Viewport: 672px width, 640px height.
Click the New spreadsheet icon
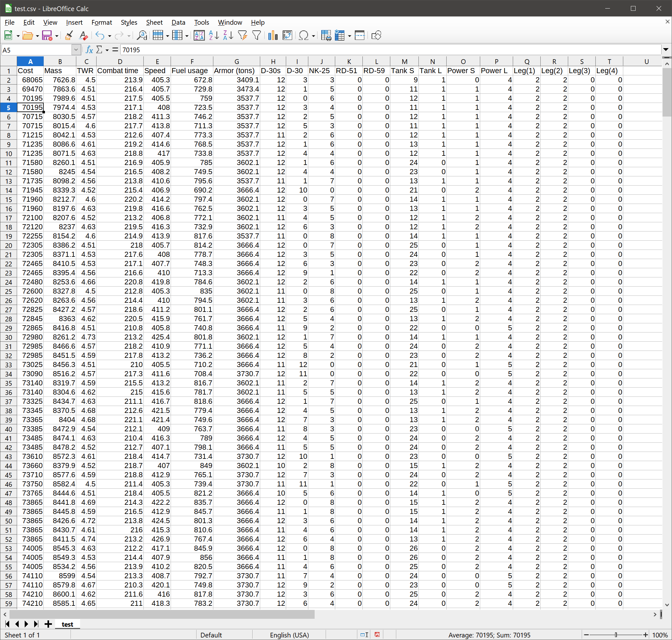(x=8, y=35)
